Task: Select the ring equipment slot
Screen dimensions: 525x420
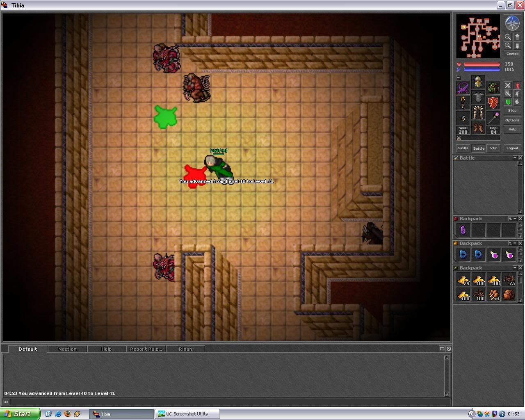Action: click(463, 118)
